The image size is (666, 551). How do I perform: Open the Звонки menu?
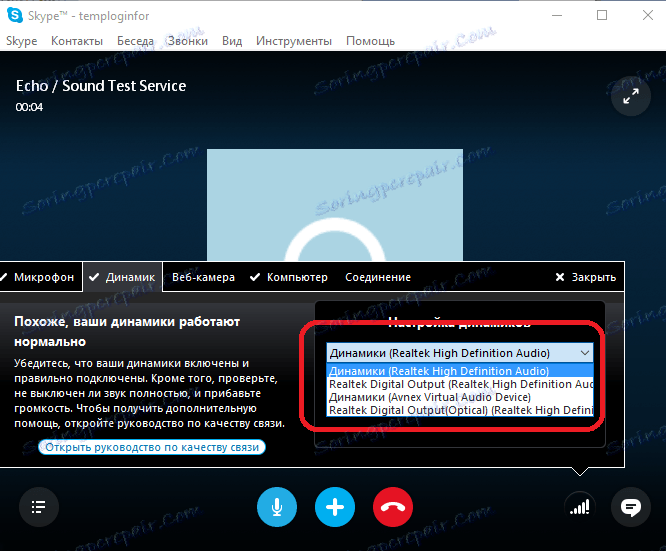187,41
